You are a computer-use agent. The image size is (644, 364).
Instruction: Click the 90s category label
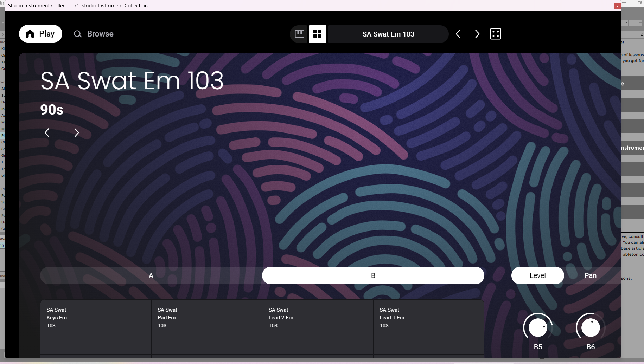[52, 110]
